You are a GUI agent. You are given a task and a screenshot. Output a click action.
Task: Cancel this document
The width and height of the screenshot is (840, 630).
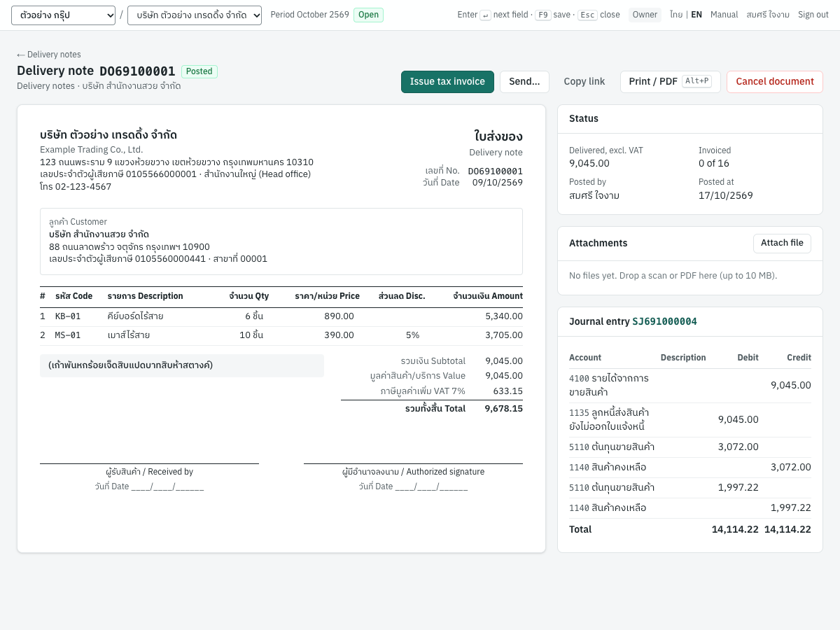tap(775, 82)
